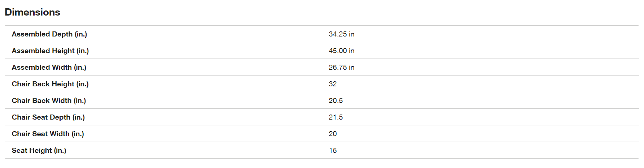Click the 45.00 in height value
The height and width of the screenshot is (168, 644).
341,51
